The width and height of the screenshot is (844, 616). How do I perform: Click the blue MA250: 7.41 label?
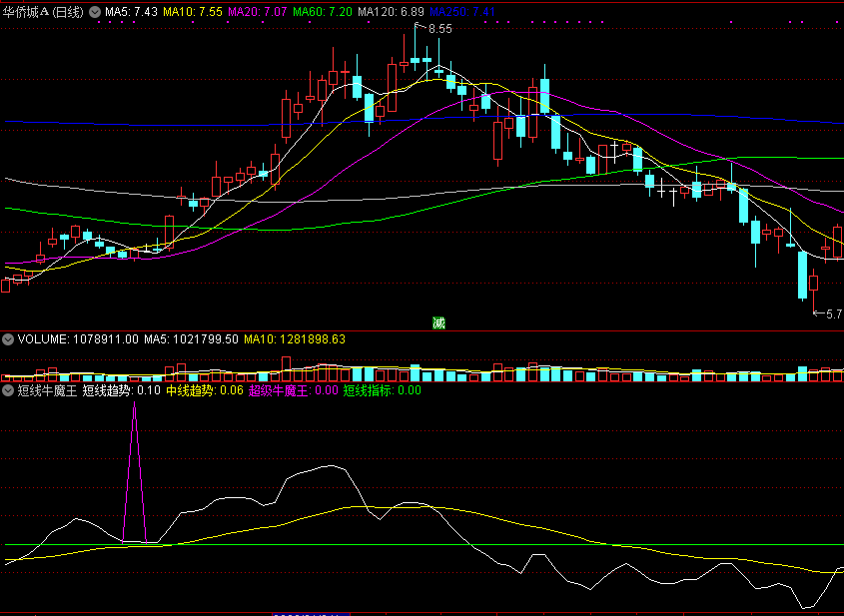tap(462, 12)
